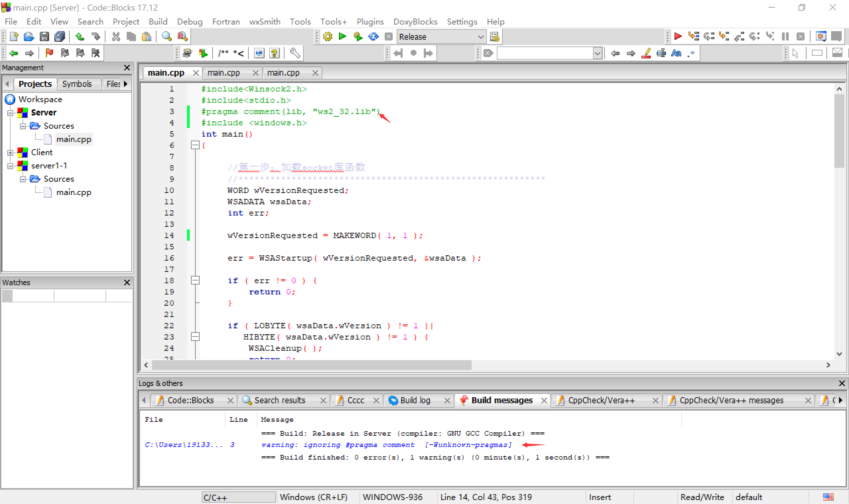The height and width of the screenshot is (504, 849).
Task: Toggle bookmark with red flag icon
Action: click(x=49, y=53)
